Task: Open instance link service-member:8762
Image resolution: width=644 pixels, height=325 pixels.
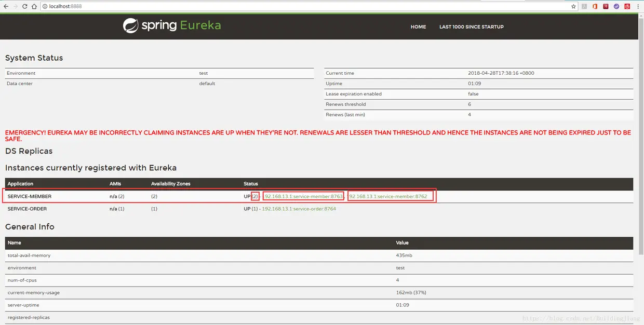Action: coord(388,196)
